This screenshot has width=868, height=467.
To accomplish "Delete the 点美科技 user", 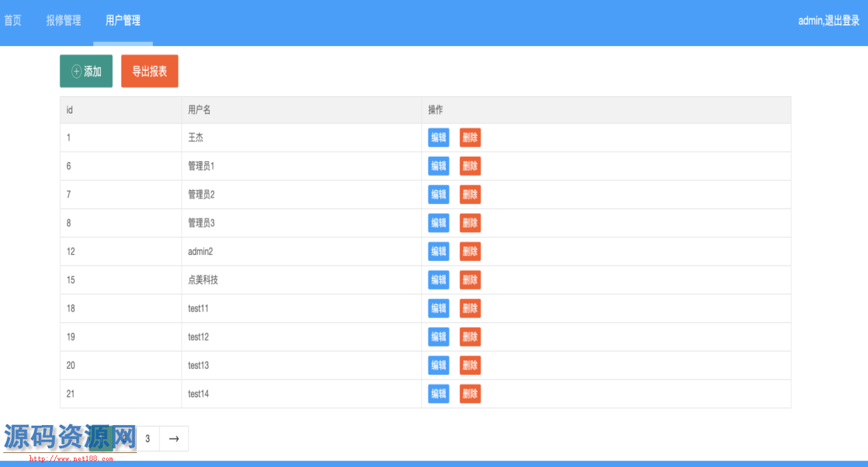I will click(x=470, y=280).
